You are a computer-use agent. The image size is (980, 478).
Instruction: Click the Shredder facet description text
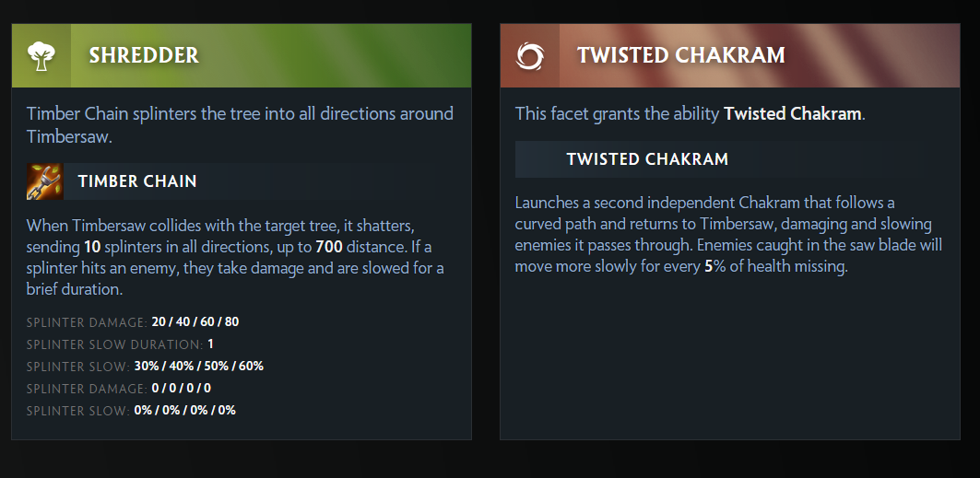click(240, 125)
